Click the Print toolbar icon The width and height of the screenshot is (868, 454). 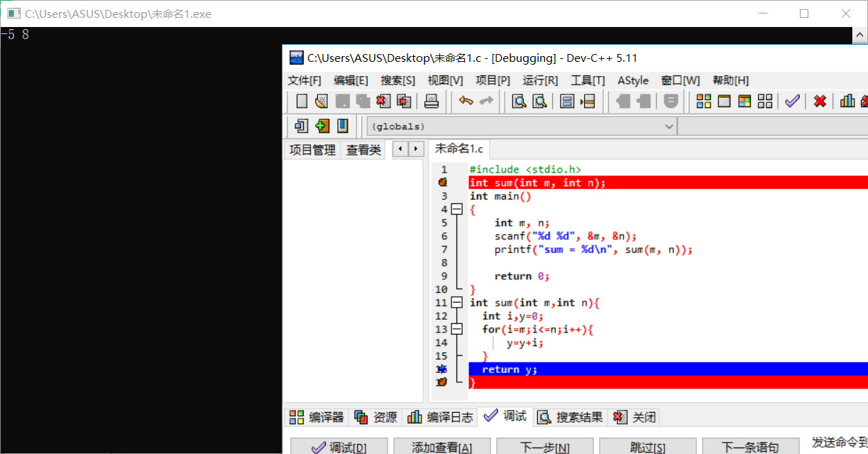tap(432, 101)
